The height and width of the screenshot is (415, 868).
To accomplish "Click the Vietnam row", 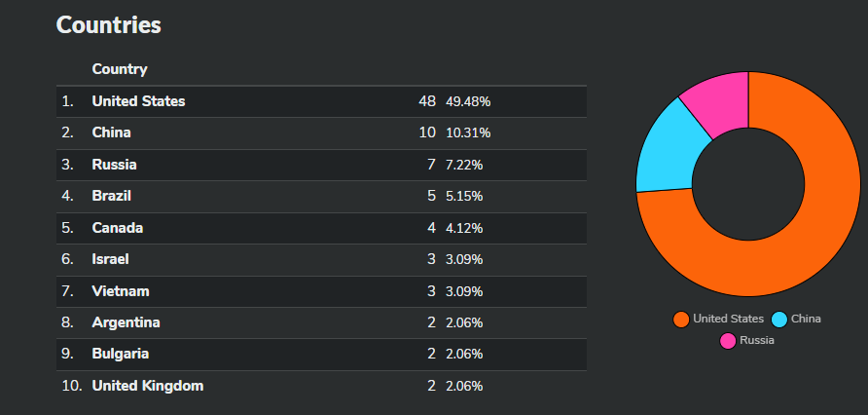I will pos(321,291).
